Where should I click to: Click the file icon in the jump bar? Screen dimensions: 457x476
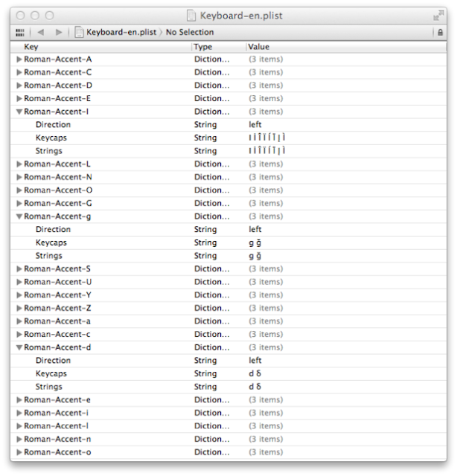(x=79, y=32)
